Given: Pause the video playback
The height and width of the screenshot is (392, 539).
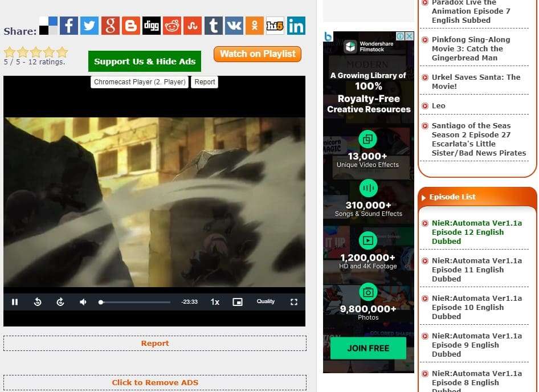Looking at the screenshot, I should [15, 302].
